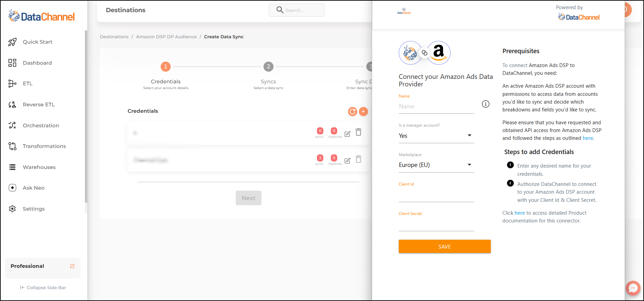Open the API access steps 'here' link

588,138
